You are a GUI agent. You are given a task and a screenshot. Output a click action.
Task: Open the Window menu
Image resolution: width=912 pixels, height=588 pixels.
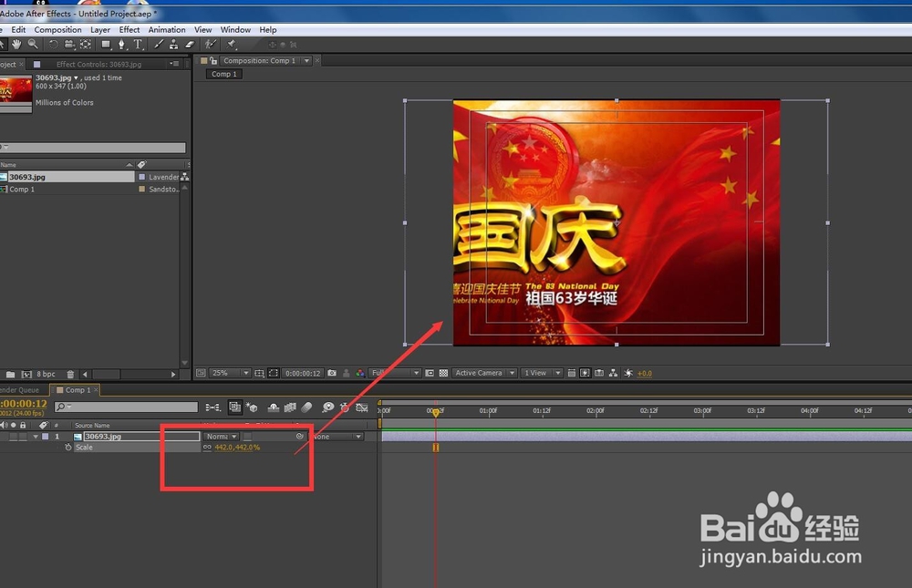[x=235, y=30]
